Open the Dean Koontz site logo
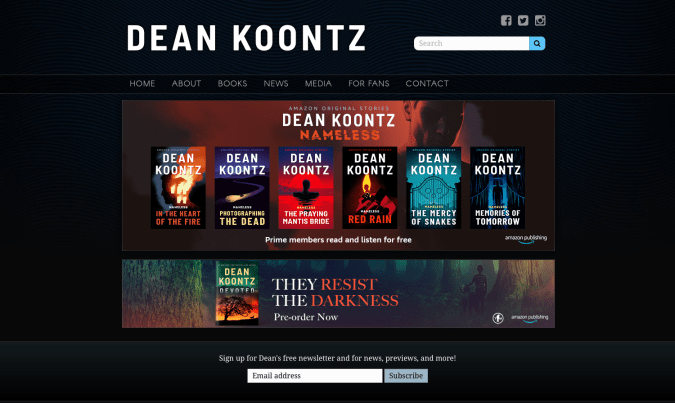This screenshot has width=675, height=403. point(246,38)
